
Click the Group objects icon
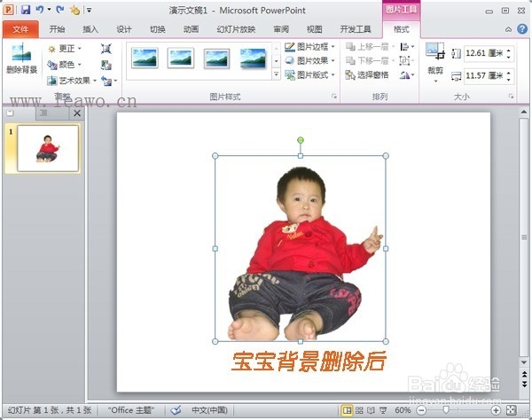tap(407, 60)
